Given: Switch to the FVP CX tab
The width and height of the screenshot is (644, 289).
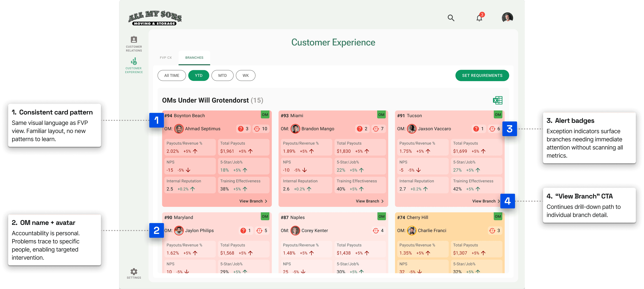Looking at the screenshot, I should tap(166, 57).
